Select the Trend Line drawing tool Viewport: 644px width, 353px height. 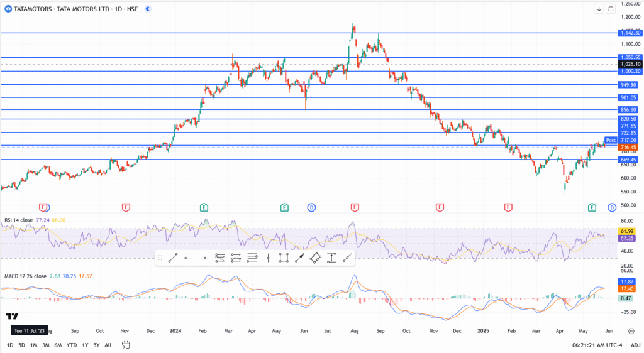pos(173,258)
